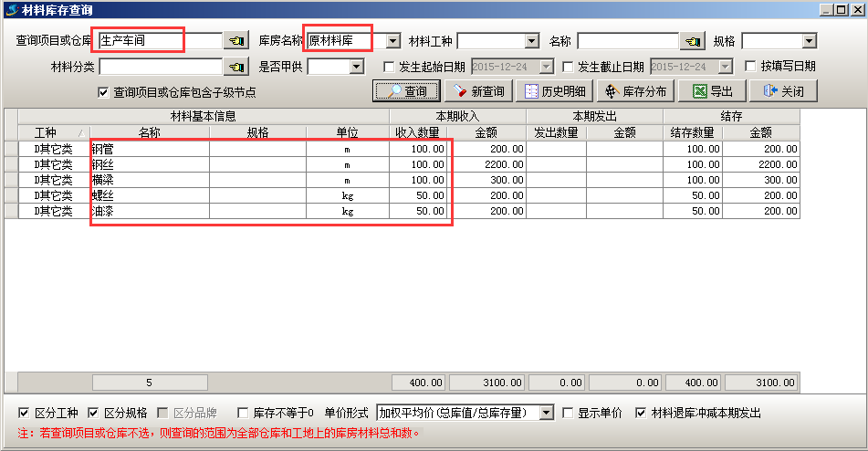Click 材料基本信息 group header
868x451 pixels.
(204, 116)
